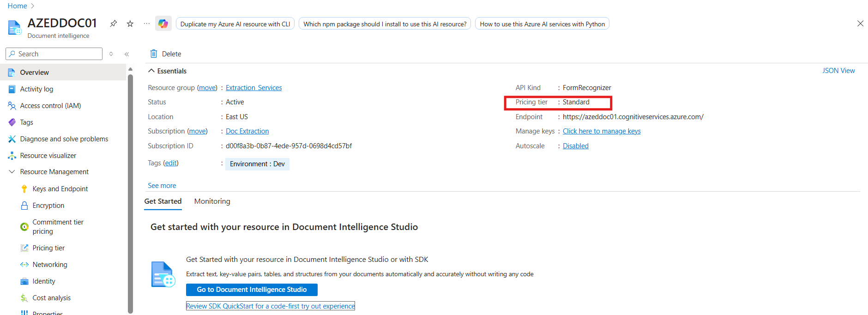The width and height of the screenshot is (868, 315).
Task: Open Tags menu item label
Action: point(26,122)
